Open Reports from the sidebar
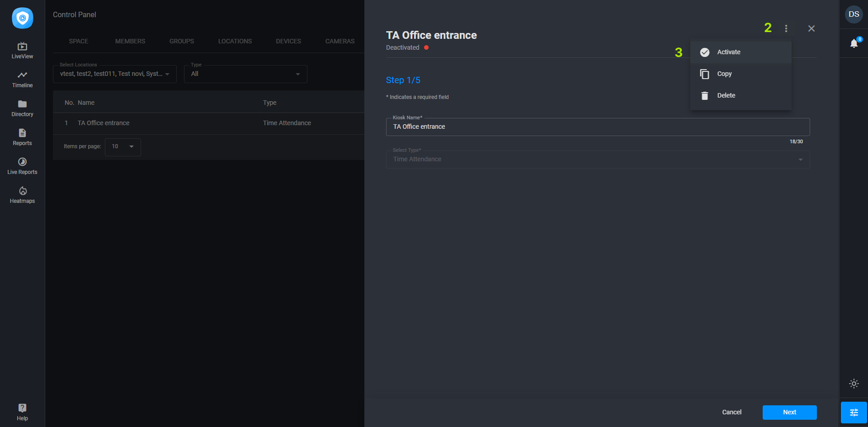 [22, 137]
